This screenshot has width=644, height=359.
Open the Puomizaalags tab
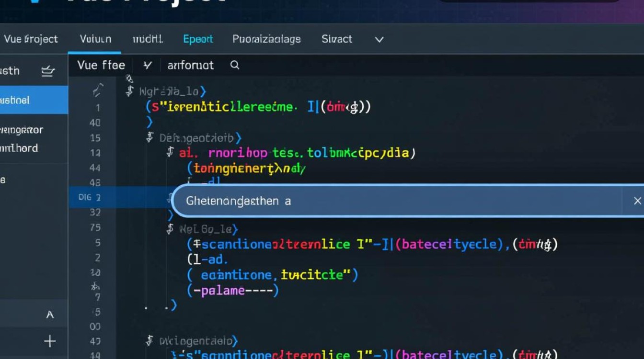(266, 39)
